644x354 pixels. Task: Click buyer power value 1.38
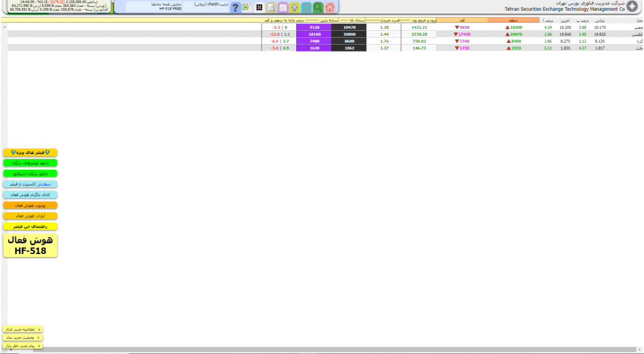[384, 28]
